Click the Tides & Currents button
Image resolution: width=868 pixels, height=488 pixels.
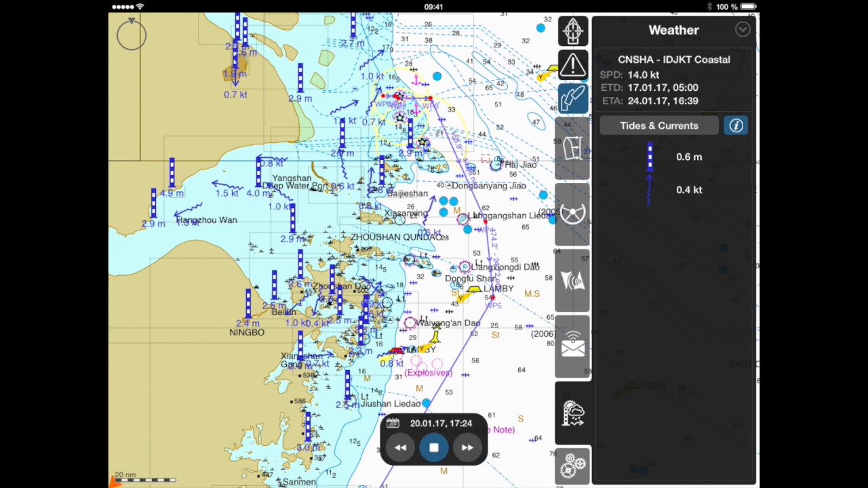coord(658,125)
